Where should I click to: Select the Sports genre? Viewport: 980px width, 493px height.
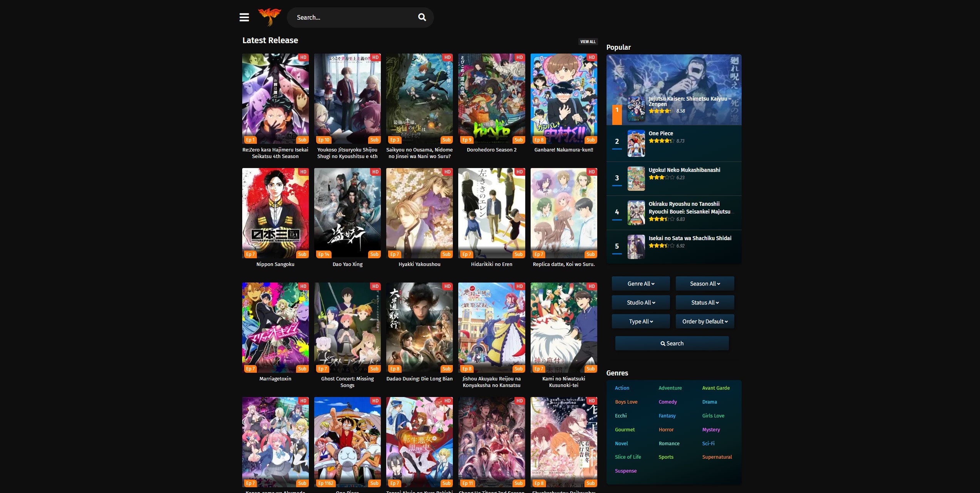(666, 457)
